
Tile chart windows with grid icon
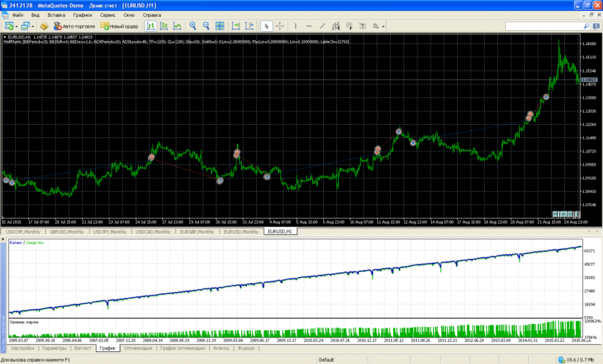219,26
